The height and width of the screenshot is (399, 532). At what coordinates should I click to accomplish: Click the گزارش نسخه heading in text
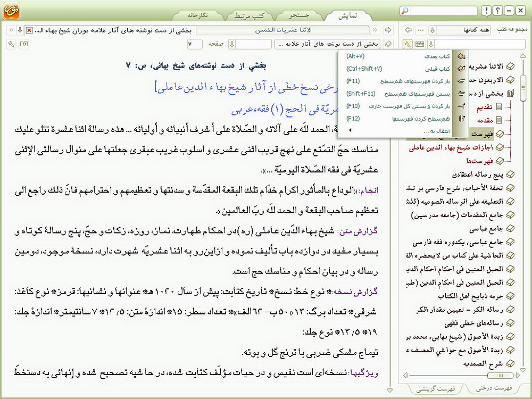[x=355, y=292]
